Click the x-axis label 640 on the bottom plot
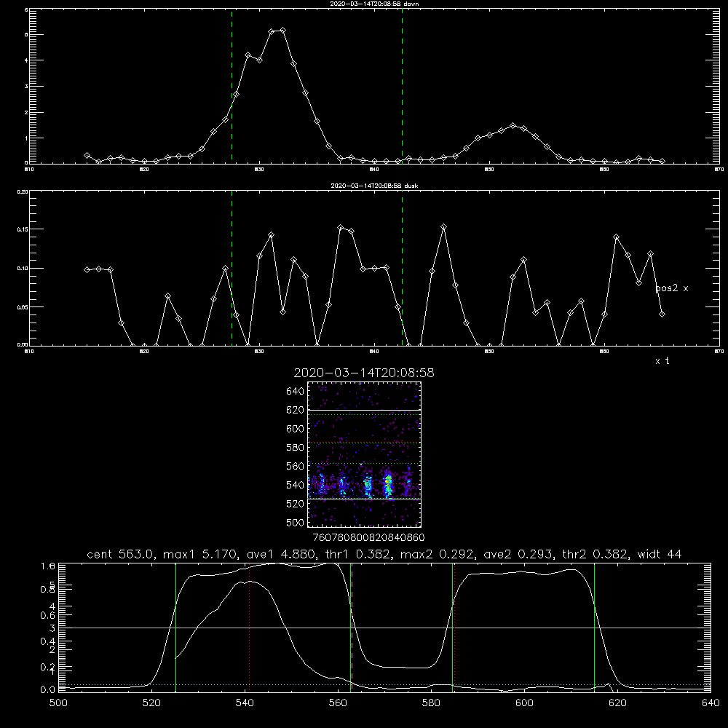The height and width of the screenshot is (728, 728). point(711,703)
